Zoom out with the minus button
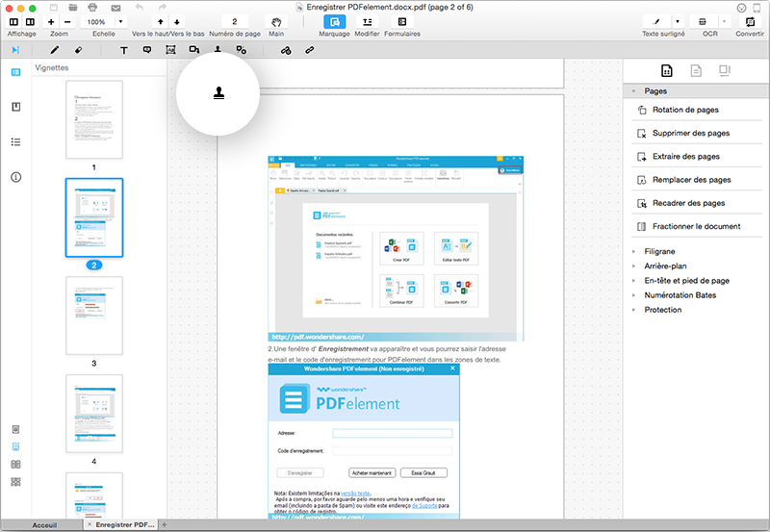This screenshot has height=532, width=770. click(67, 21)
